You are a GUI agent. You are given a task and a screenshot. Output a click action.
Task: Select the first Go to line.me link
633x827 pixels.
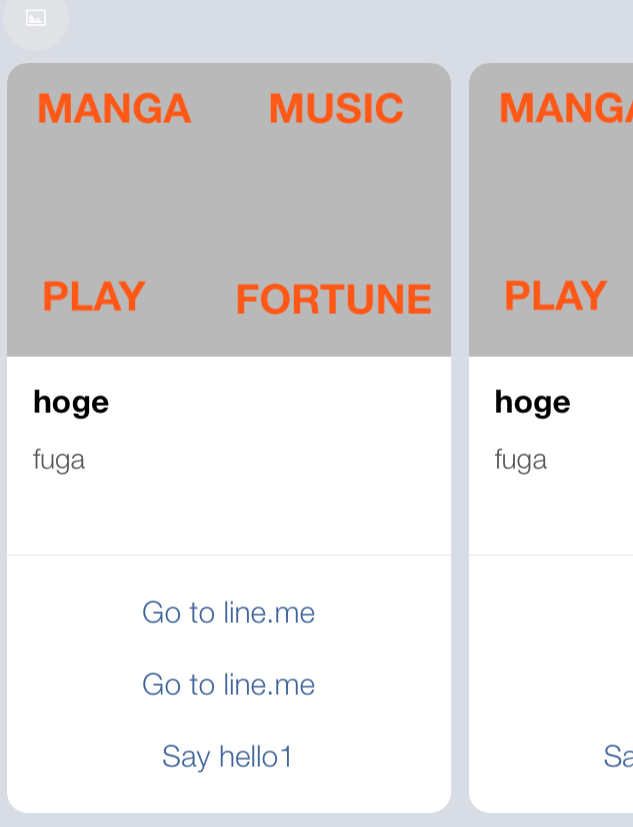point(228,612)
